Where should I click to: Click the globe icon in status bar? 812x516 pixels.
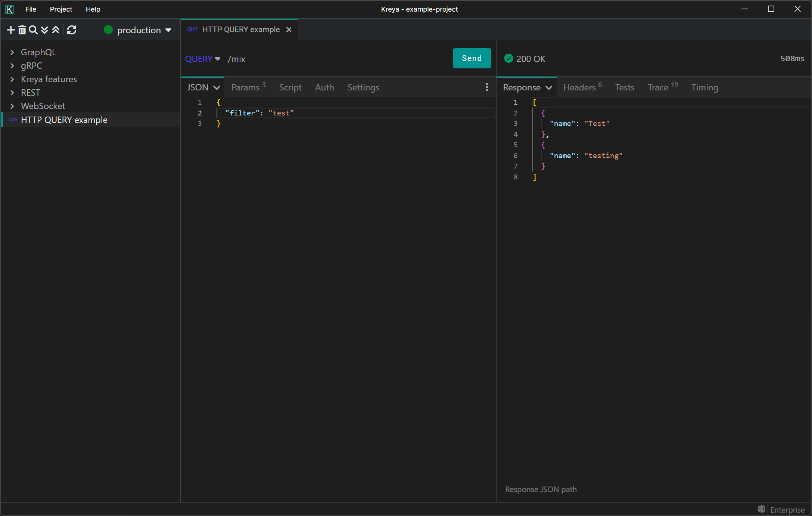point(762,509)
